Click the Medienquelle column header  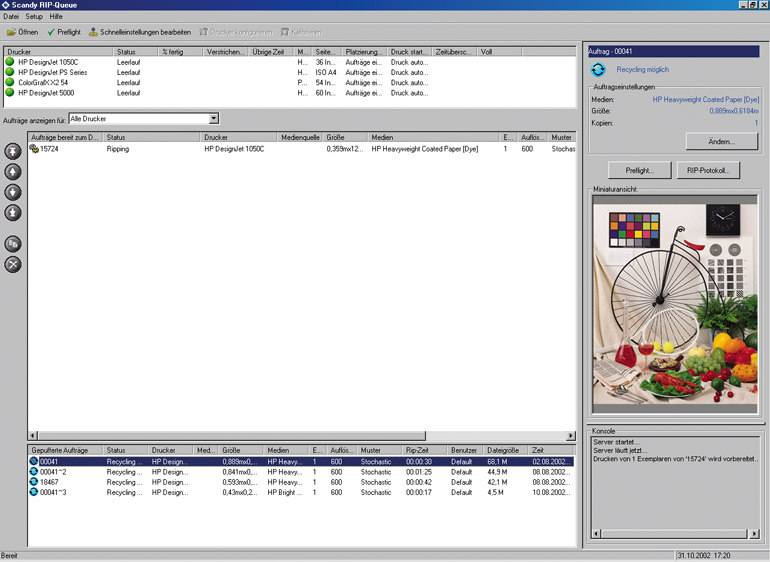pyautogui.click(x=300, y=137)
